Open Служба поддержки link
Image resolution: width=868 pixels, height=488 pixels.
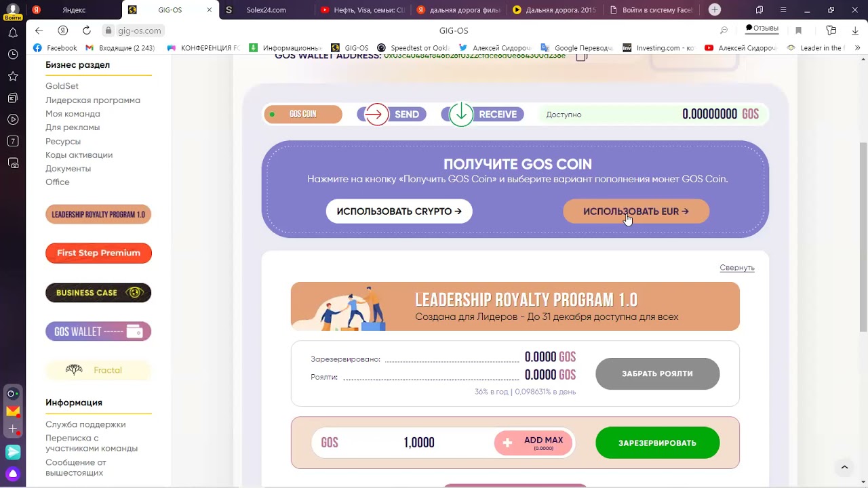[85, 424]
